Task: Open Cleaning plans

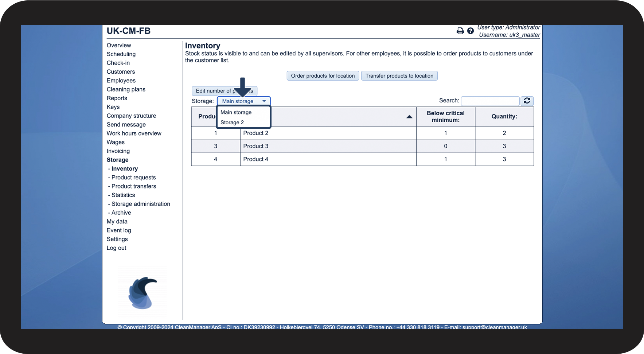Action: point(126,89)
